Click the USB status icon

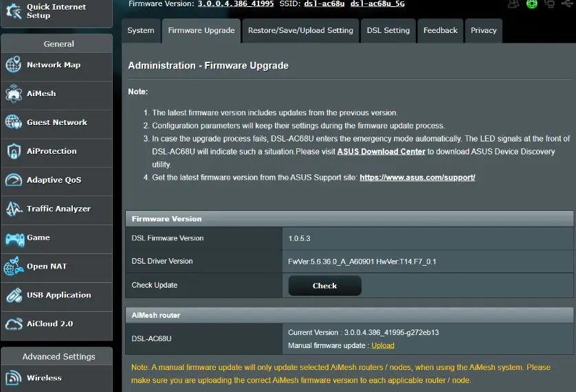pyautogui.click(x=568, y=3)
